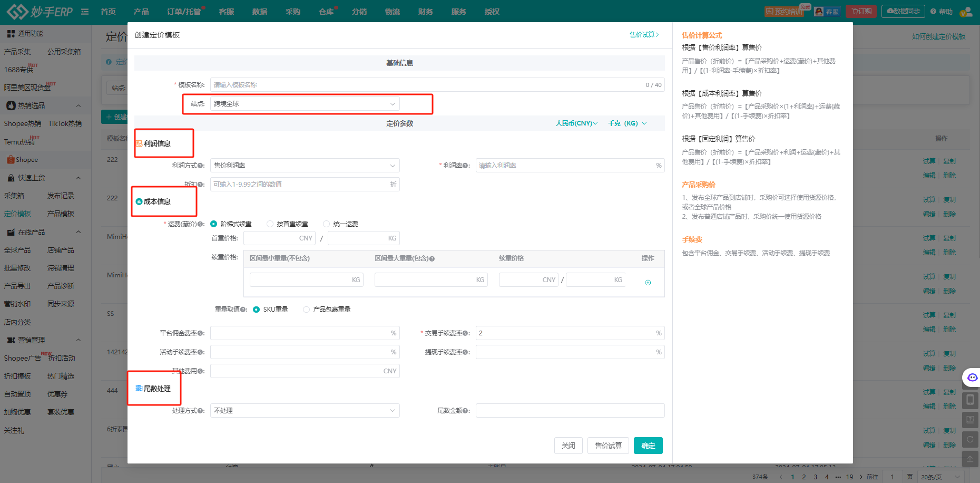Click the 售价试算 link in dialog header

(x=644, y=35)
